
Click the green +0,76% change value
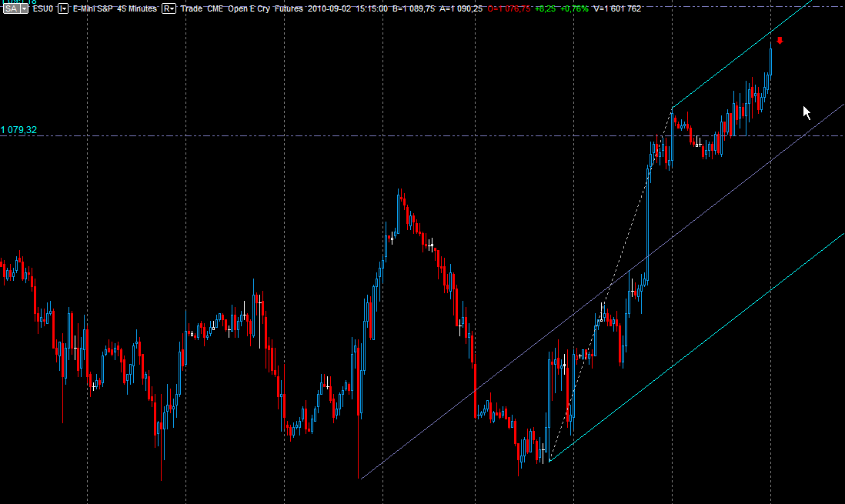(574, 8)
